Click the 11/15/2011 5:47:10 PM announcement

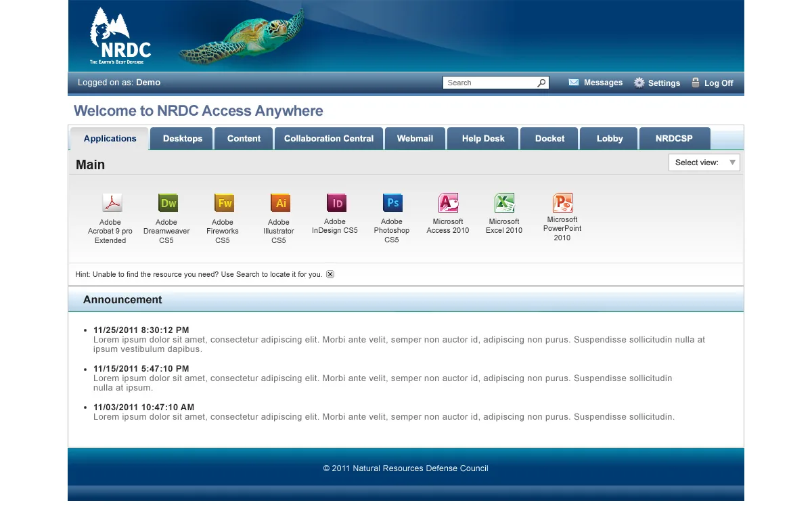(141, 369)
